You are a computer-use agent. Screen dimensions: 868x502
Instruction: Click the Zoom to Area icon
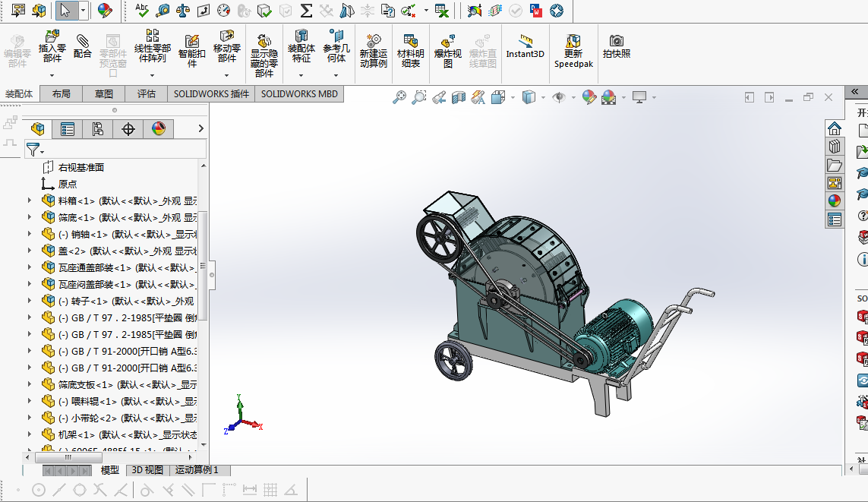click(419, 97)
